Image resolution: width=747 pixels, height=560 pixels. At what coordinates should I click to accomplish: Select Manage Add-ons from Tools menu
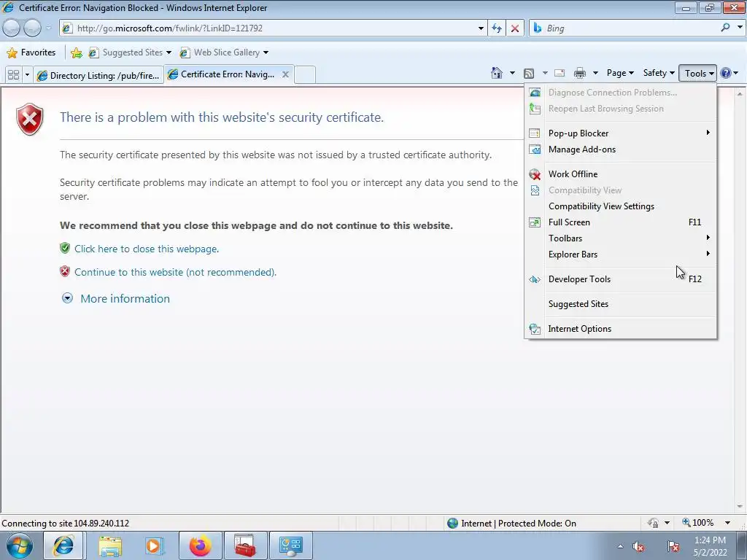[622, 149]
